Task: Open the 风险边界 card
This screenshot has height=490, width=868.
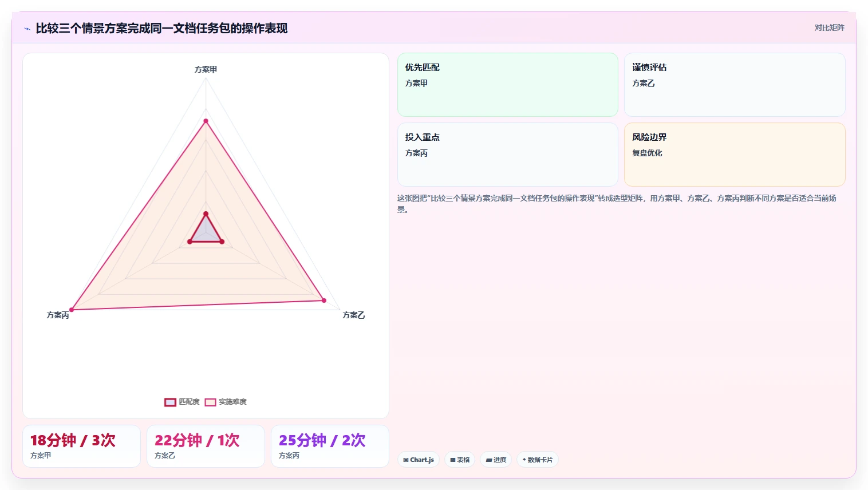Action: 735,155
